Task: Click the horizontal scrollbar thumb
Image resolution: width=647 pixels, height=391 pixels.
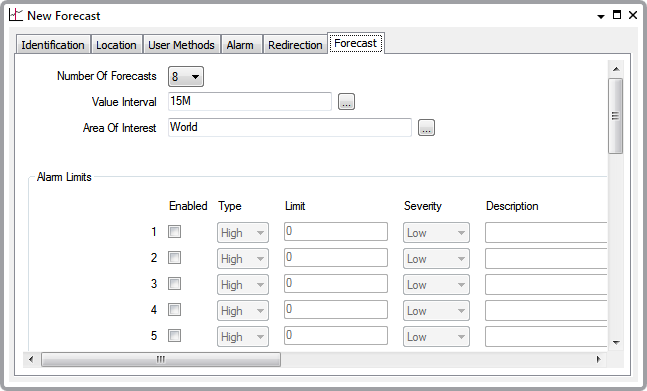Action: [161, 359]
